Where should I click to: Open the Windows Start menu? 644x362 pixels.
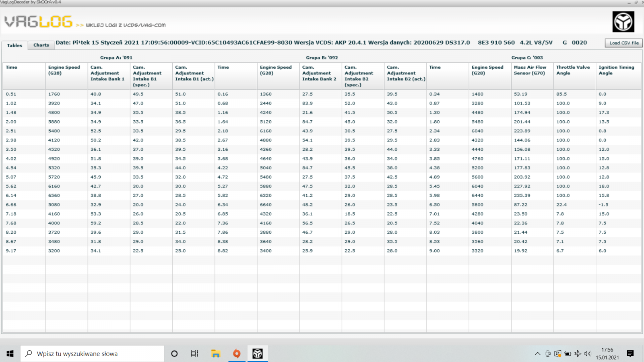pos(10,354)
